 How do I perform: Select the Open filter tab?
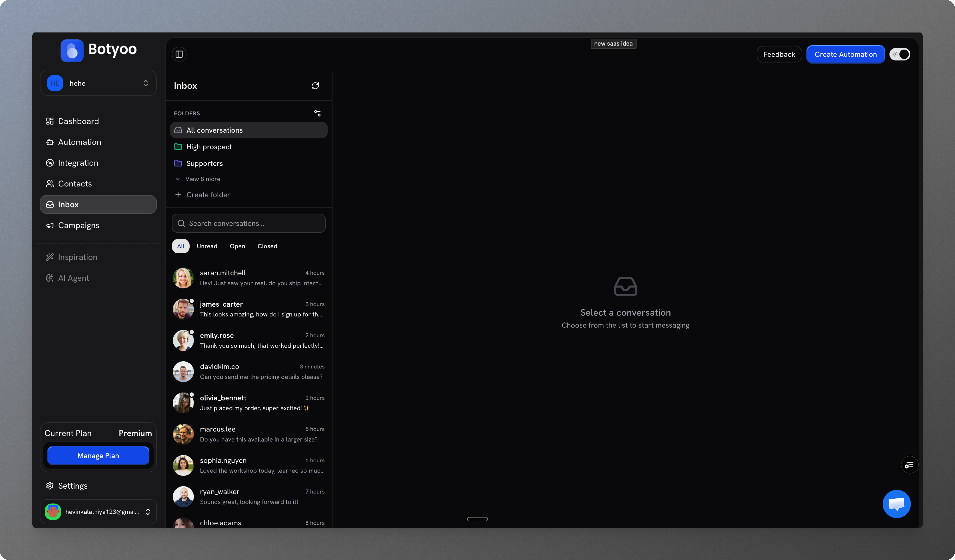pyautogui.click(x=237, y=246)
